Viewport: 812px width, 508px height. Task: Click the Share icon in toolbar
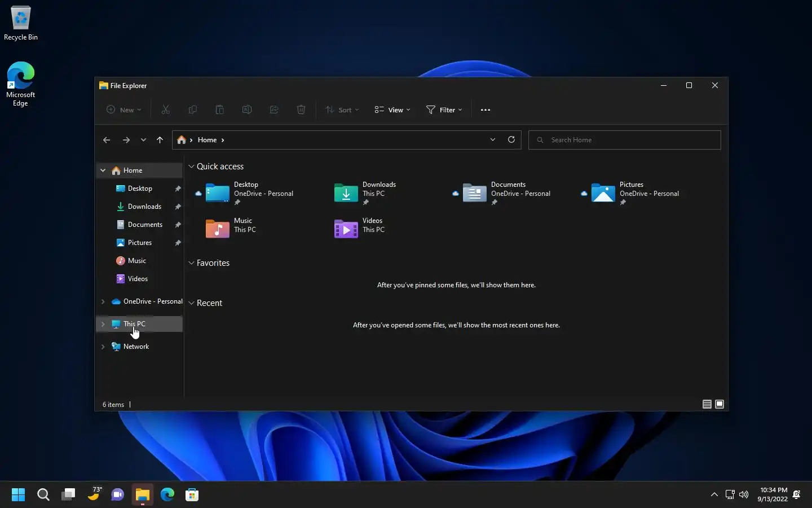tap(274, 110)
